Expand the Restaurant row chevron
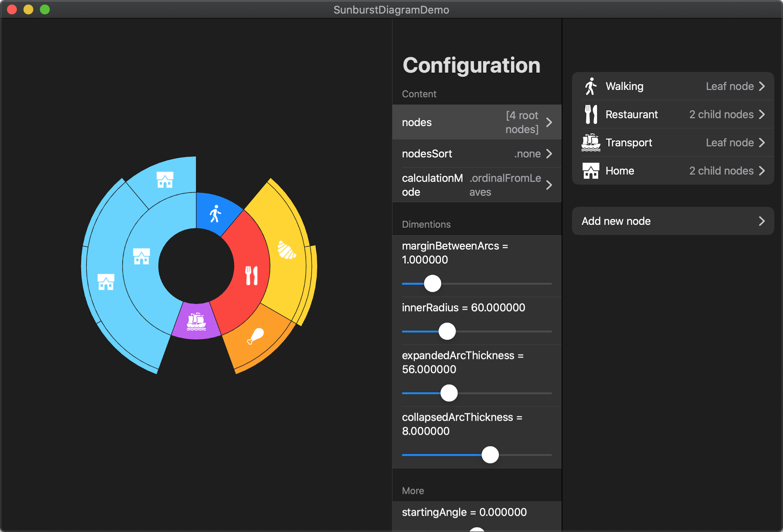The width and height of the screenshot is (783, 532). tap(762, 114)
